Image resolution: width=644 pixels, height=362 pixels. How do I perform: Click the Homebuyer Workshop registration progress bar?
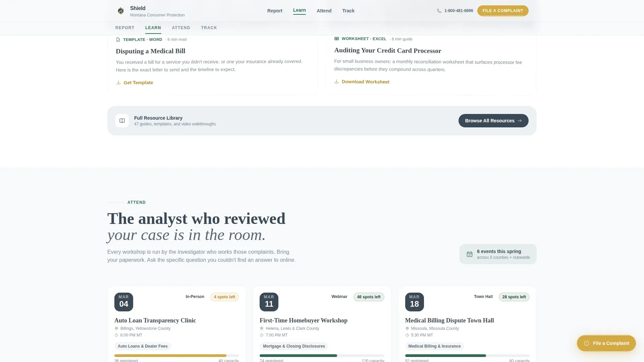pyautogui.click(x=322, y=356)
